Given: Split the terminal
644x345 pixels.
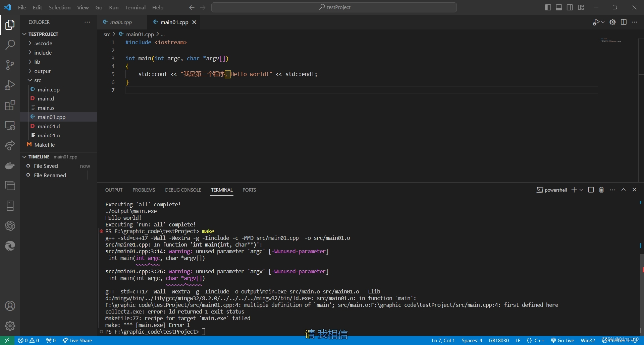Looking at the screenshot, I should tap(591, 190).
